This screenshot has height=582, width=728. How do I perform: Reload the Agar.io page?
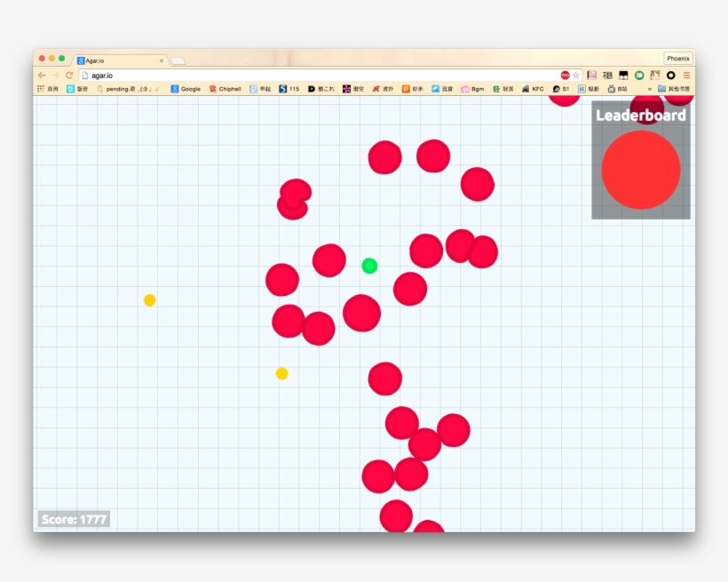coord(69,76)
